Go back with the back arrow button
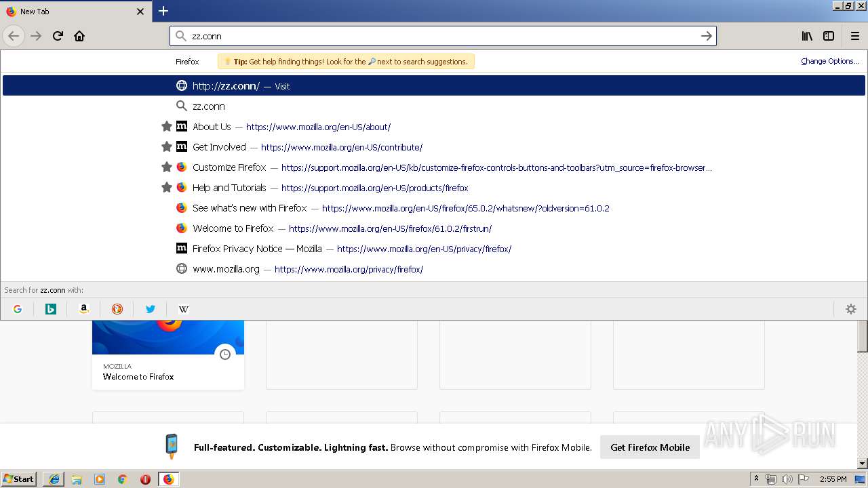The image size is (868, 488). click(14, 36)
